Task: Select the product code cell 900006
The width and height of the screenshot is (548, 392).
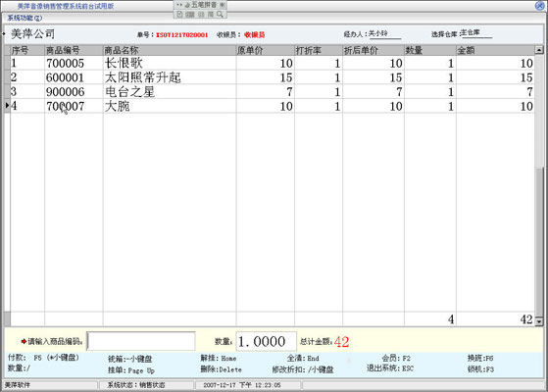Action: [x=74, y=92]
